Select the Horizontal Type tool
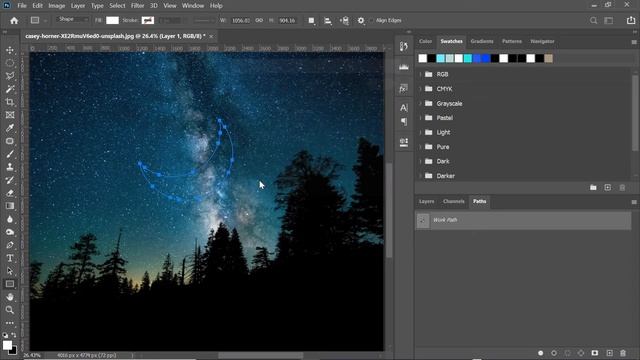 pos(10,258)
